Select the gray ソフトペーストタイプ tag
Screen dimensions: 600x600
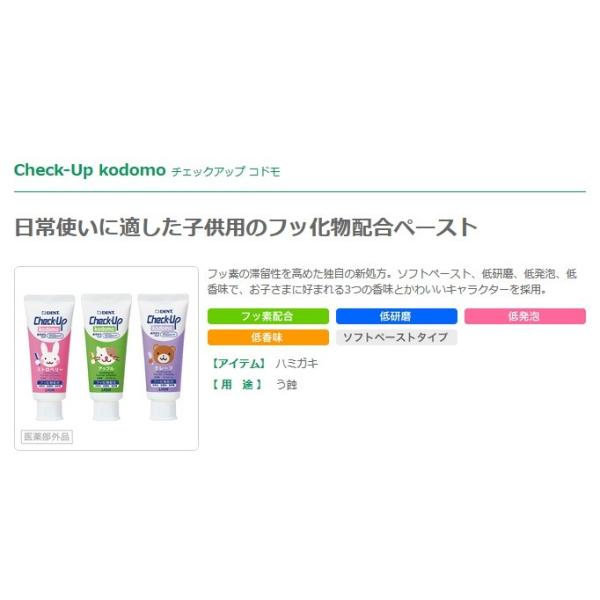396,337
